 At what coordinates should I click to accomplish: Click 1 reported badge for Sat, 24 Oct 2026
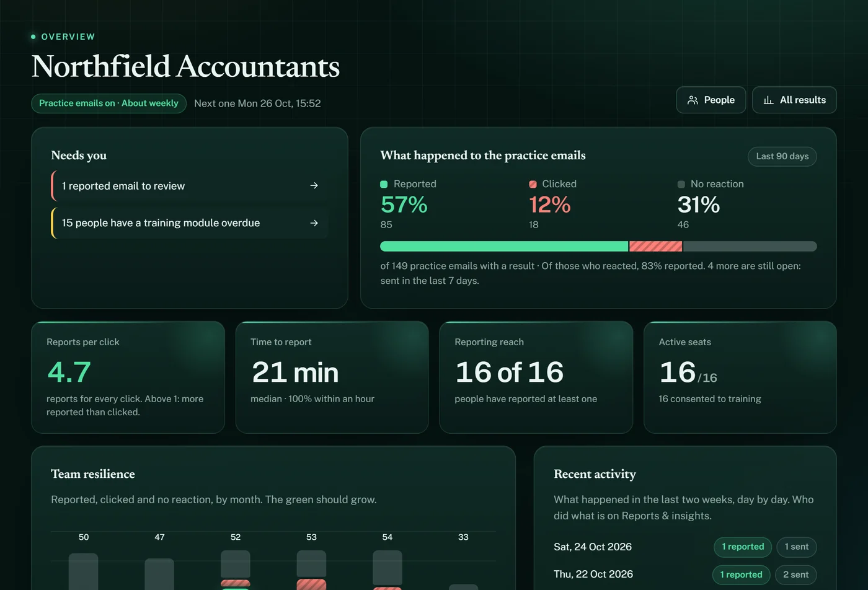[743, 547]
